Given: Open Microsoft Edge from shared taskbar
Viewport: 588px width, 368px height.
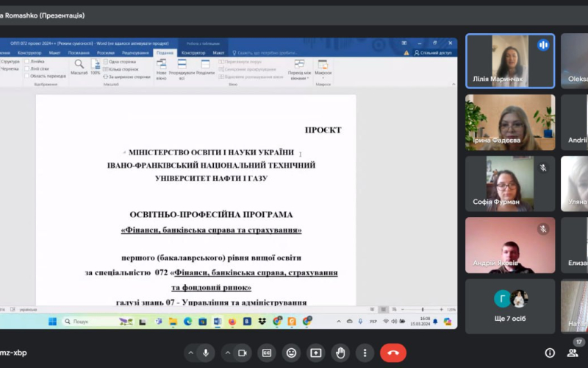Looking at the screenshot, I should (x=188, y=322).
